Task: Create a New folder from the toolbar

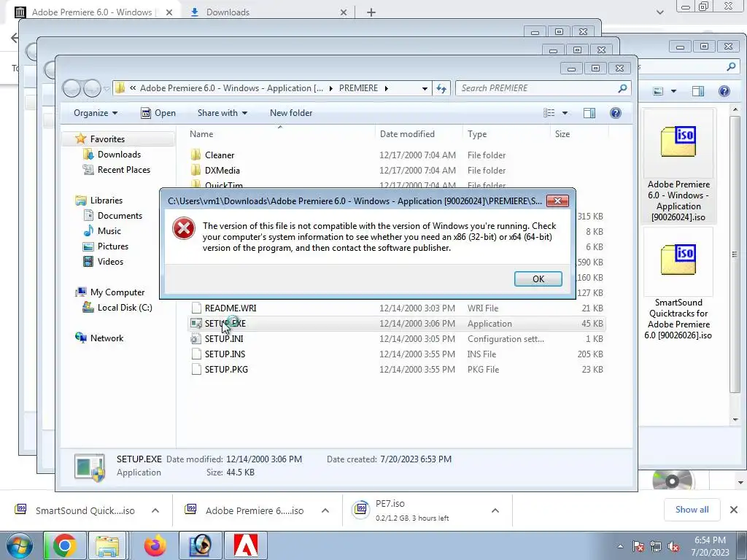Action: pyautogui.click(x=291, y=113)
